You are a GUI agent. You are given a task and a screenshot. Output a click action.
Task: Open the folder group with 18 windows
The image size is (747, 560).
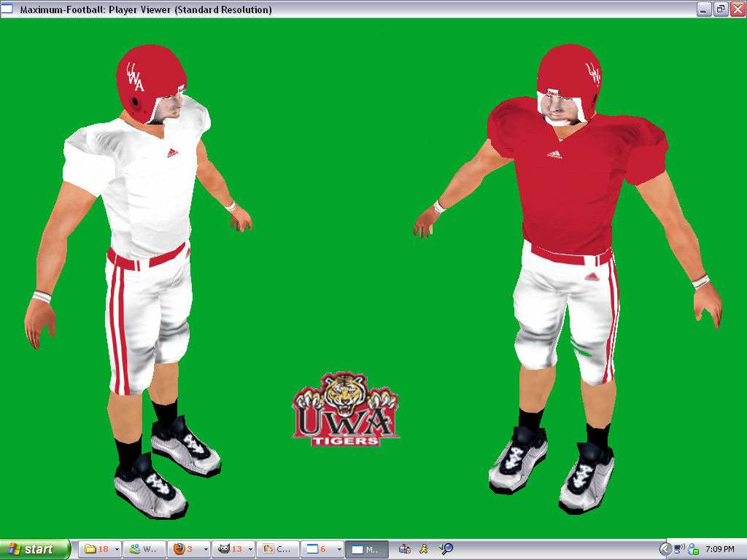(96, 549)
